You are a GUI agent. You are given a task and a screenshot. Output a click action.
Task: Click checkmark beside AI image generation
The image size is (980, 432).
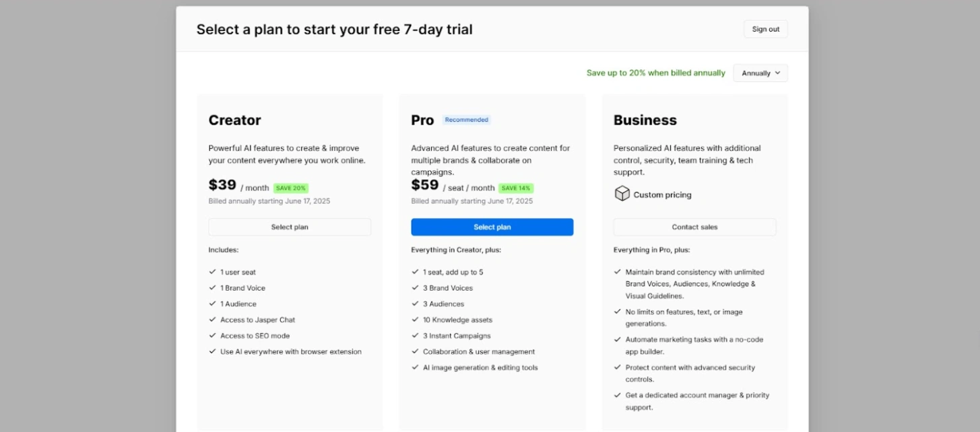click(x=415, y=367)
